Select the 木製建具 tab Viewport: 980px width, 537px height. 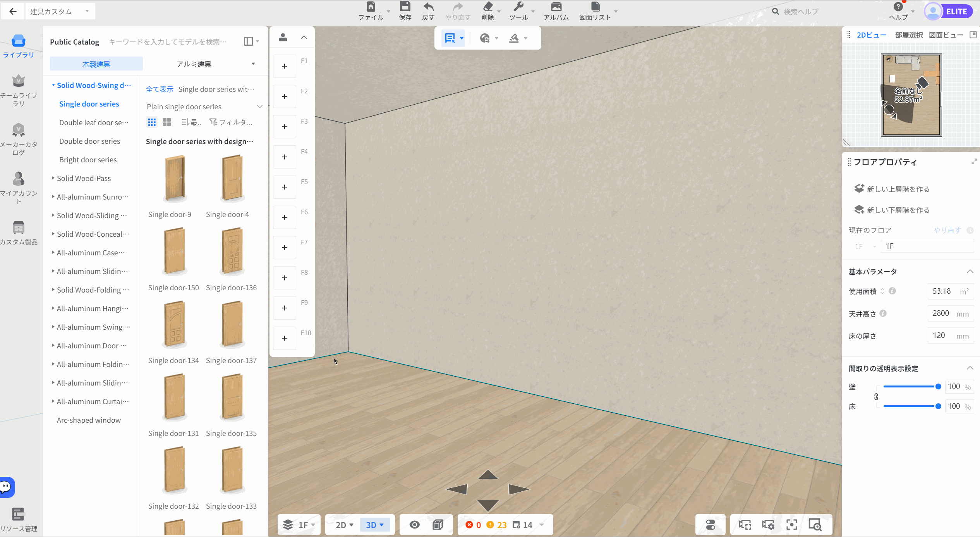tap(96, 64)
